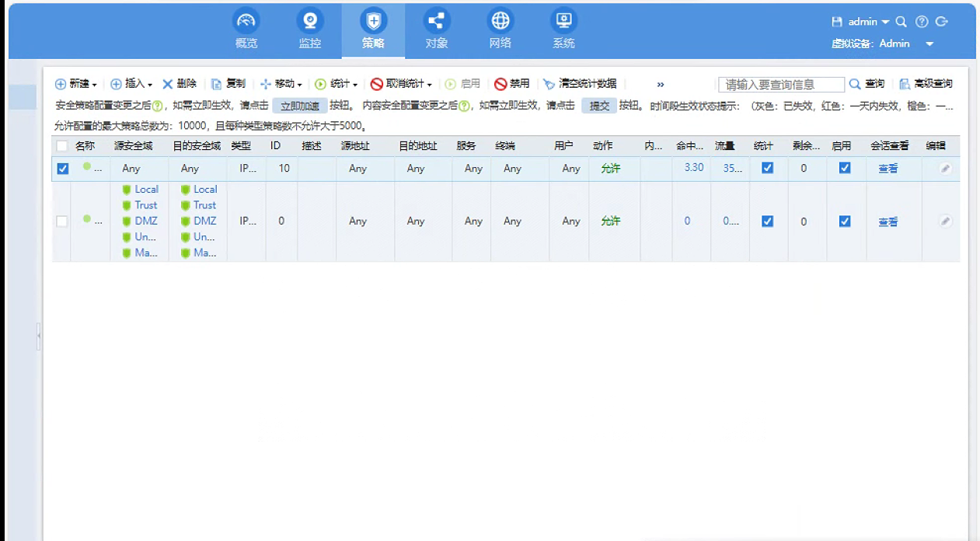980x541 pixels.
Task: Click 清空统计数据 clear statistics button
Action: pyautogui.click(x=580, y=84)
